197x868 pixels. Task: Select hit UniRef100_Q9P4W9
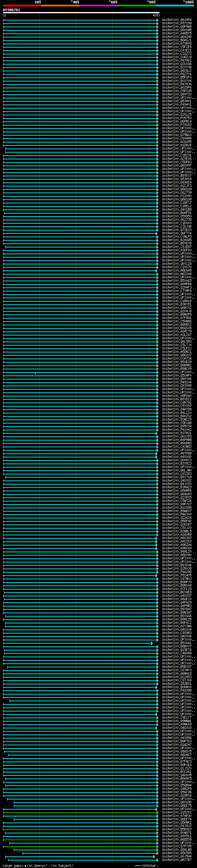177,26
